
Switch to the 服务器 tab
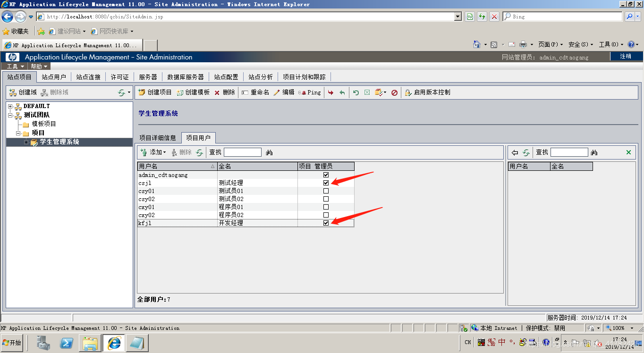(148, 77)
